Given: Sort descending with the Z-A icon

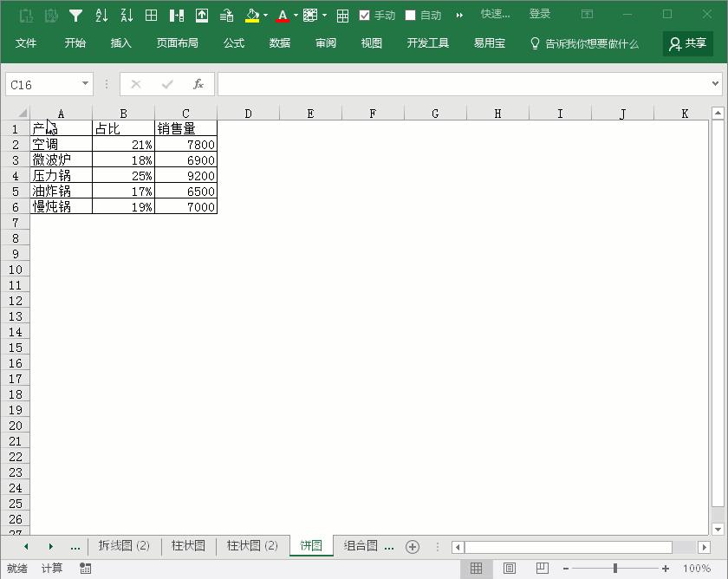Looking at the screenshot, I should coord(125,14).
